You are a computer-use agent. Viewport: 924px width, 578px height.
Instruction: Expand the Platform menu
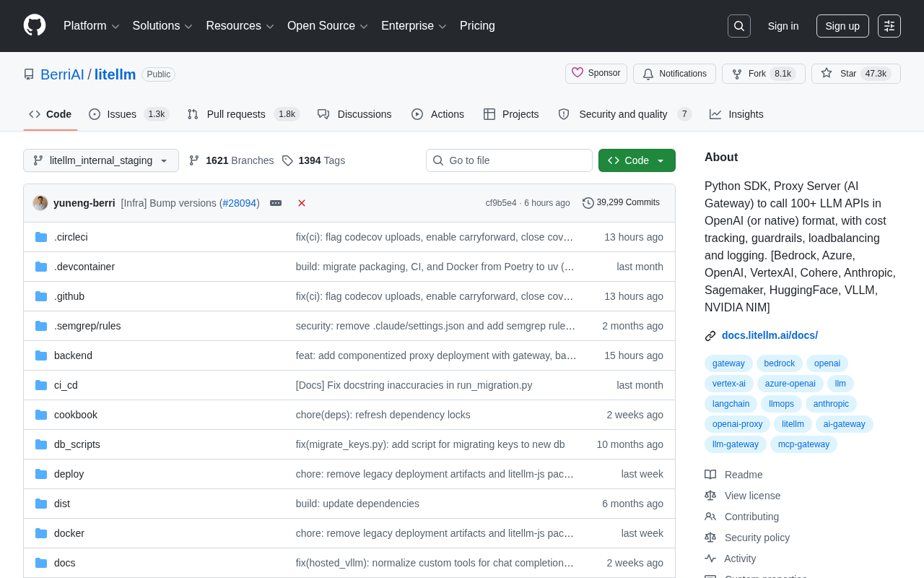click(x=92, y=26)
